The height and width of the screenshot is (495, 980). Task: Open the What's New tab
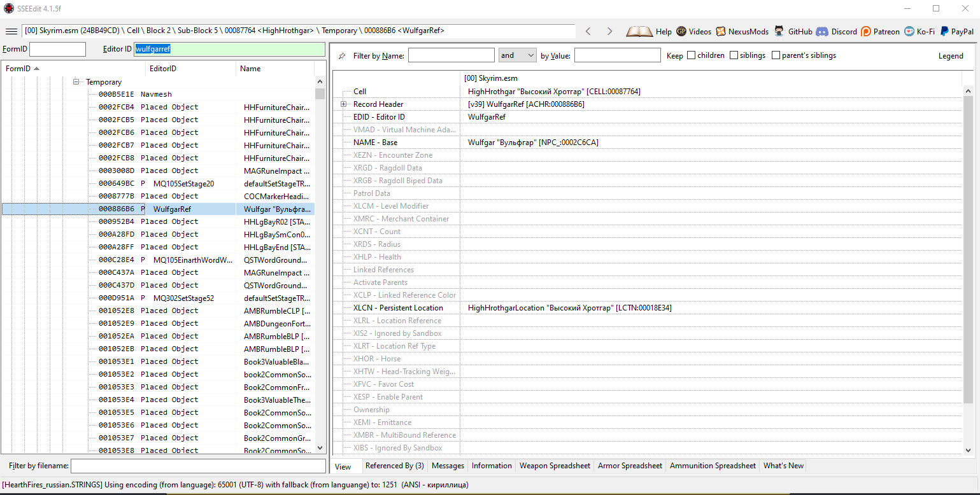point(783,466)
